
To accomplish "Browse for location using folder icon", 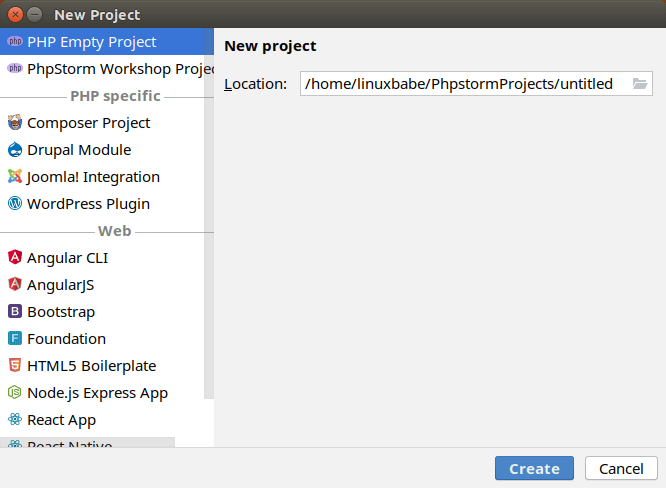I will (x=640, y=84).
